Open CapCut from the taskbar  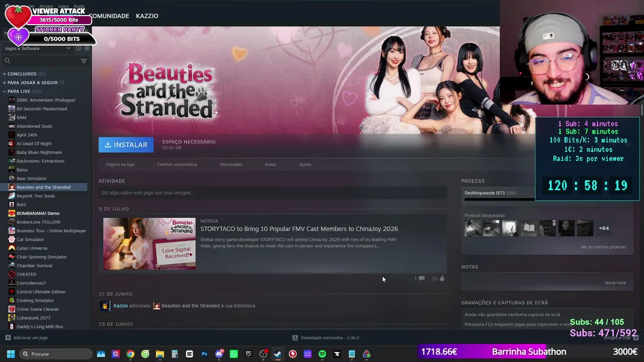189,354
